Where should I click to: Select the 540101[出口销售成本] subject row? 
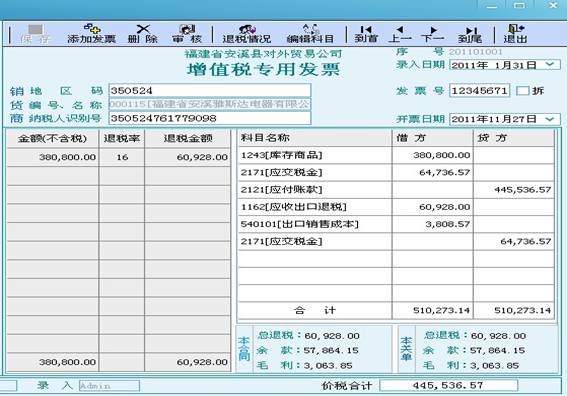pos(396,224)
